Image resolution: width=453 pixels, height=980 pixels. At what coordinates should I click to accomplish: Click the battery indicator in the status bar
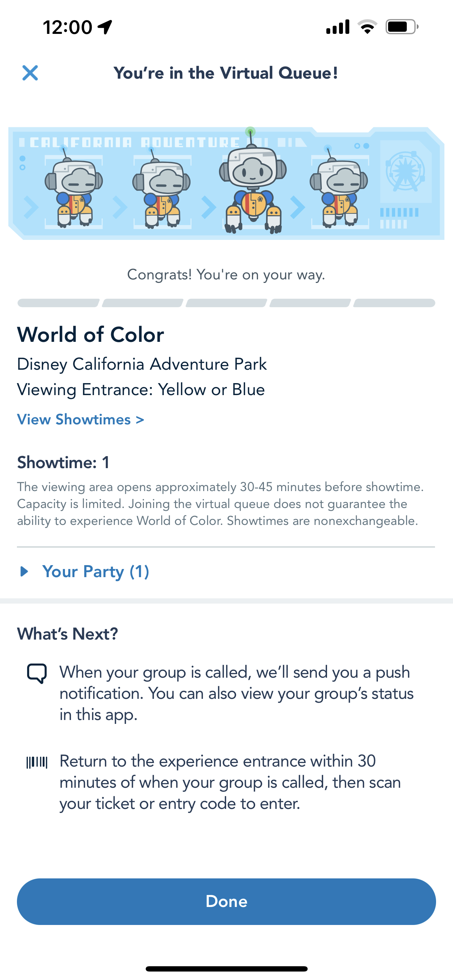point(400,25)
